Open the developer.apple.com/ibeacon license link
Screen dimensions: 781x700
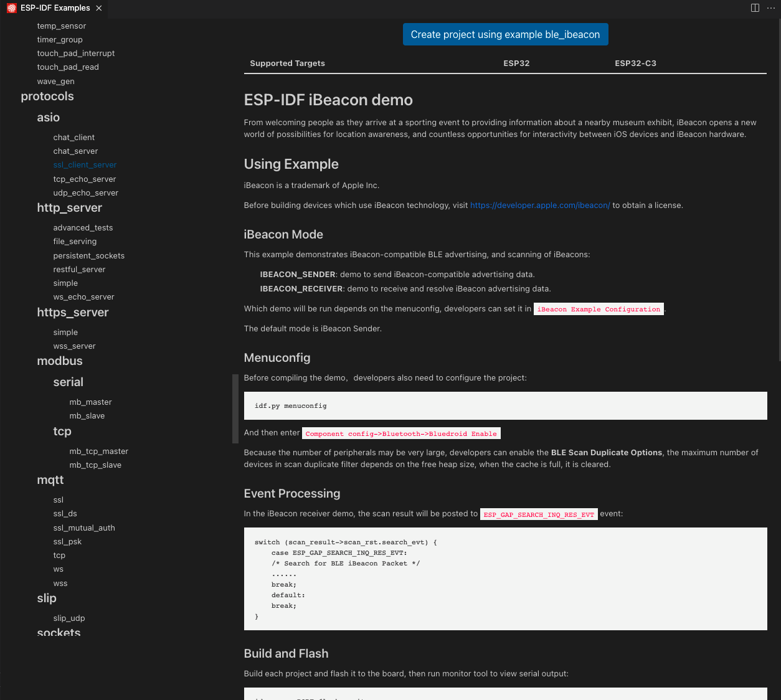point(540,205)
